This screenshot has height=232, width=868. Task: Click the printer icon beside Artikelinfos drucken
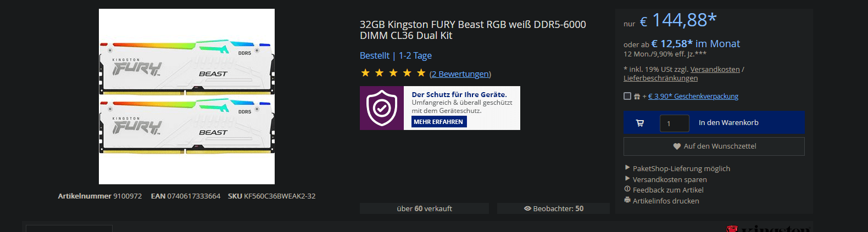[x=627, y=200]
